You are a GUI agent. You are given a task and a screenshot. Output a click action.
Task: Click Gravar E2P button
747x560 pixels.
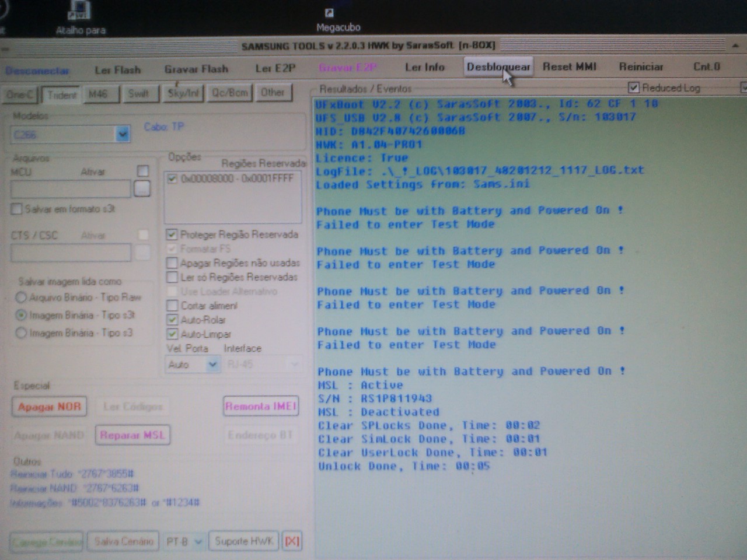coord(348,68)
